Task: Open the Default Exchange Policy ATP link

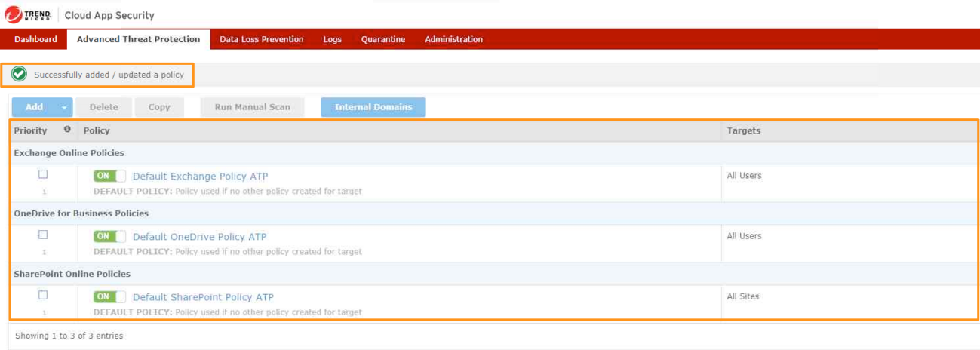Action: coord(200,177)
